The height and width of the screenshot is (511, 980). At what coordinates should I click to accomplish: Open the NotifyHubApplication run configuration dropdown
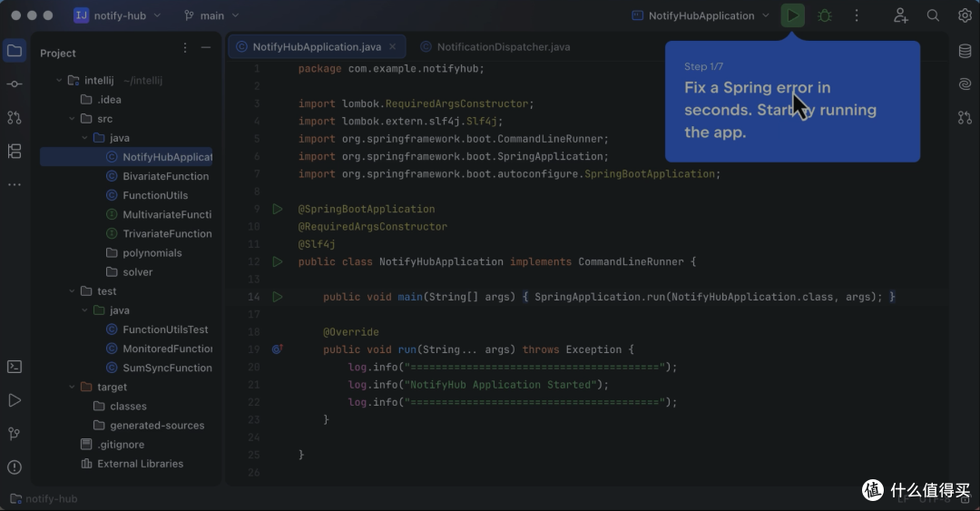tap(700, 15)
